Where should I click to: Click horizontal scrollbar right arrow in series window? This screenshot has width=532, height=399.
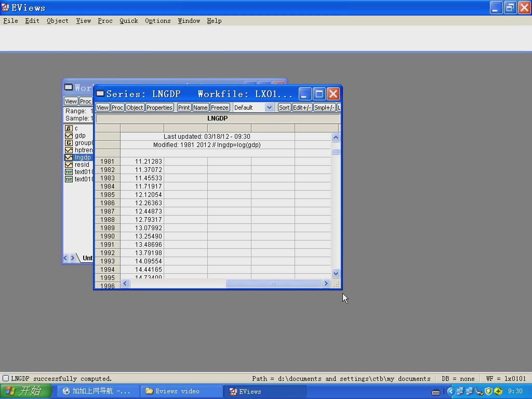point(326,283)
